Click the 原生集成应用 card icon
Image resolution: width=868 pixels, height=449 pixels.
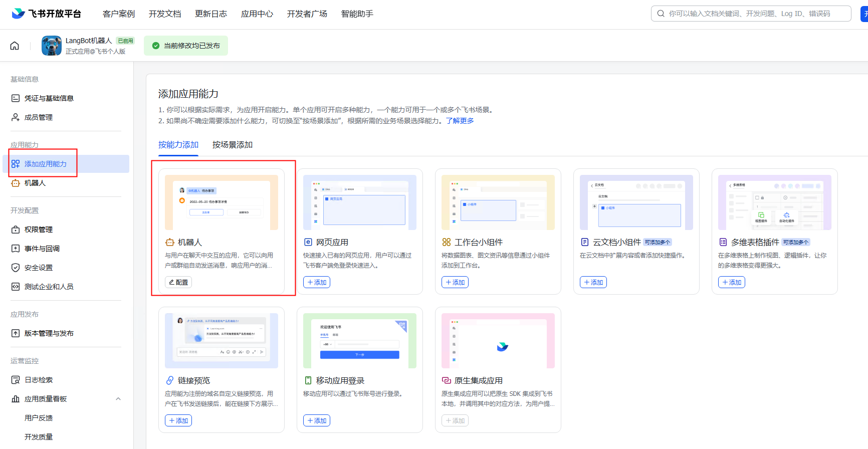coord(447,381)
